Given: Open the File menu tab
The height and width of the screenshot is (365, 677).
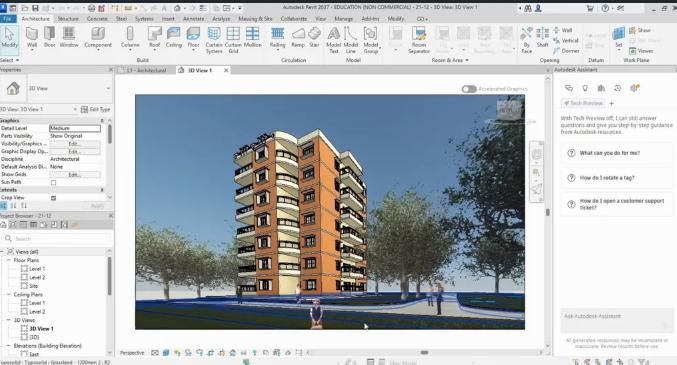Looking at the screenshot, I should tap(8, 19).
